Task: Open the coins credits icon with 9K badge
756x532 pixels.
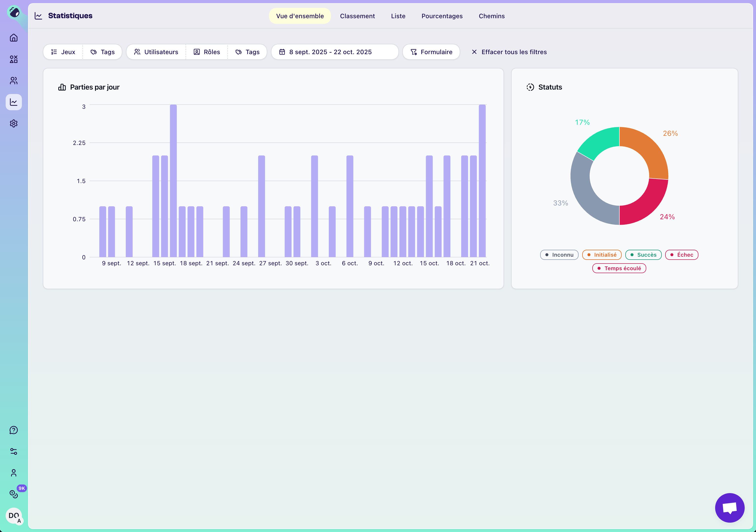Action: (x=14, y=494)
